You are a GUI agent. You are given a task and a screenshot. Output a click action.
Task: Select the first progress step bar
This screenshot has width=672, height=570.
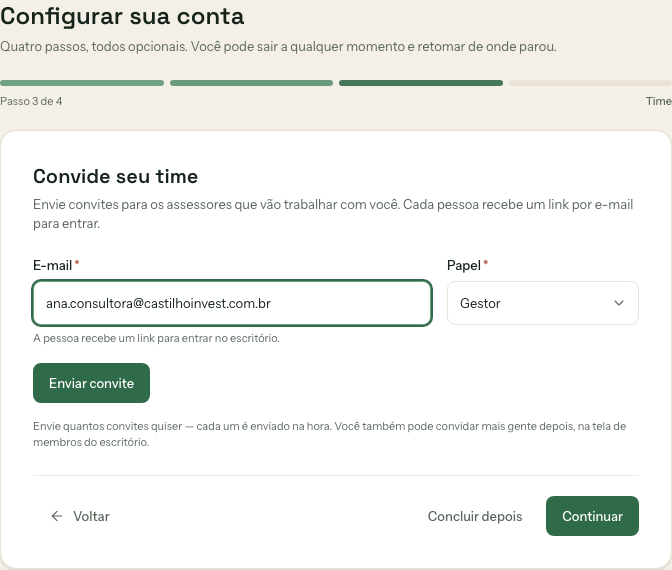[82, 83]
